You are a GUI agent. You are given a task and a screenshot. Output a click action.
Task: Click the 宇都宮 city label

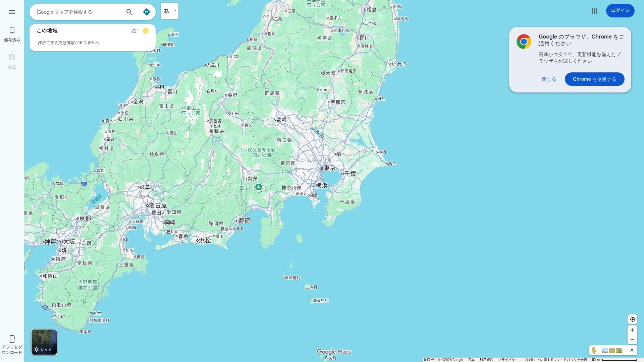point(338,102)
